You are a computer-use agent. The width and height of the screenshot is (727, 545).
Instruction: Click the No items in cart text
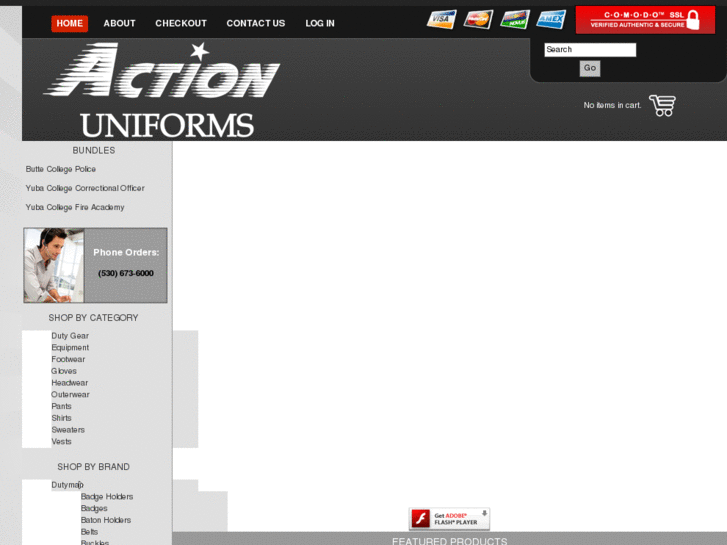(612, 105)
